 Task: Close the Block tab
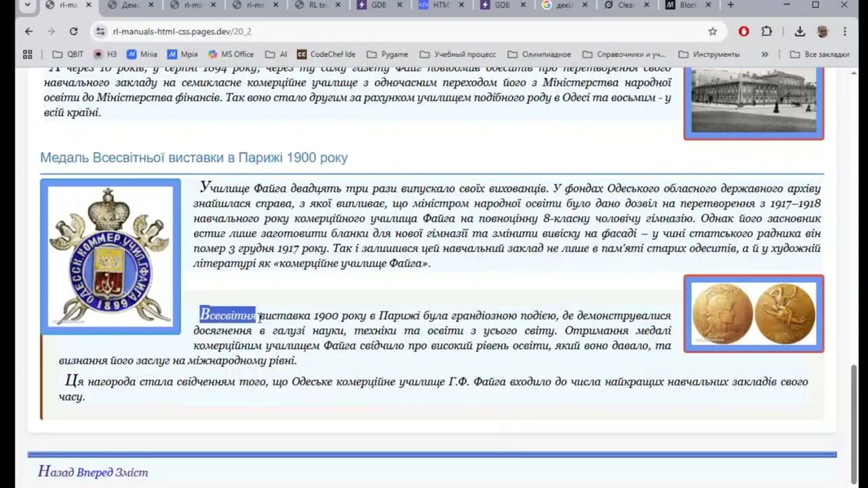[x=709, y=5]
